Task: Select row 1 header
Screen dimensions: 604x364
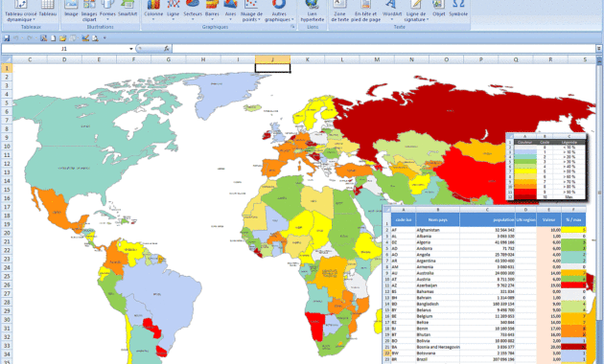Action: [7, 68]
